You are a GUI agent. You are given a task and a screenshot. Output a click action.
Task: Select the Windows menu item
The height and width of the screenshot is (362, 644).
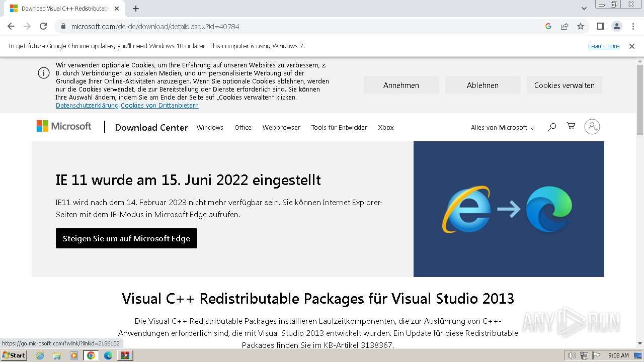[x=210, y=127]
